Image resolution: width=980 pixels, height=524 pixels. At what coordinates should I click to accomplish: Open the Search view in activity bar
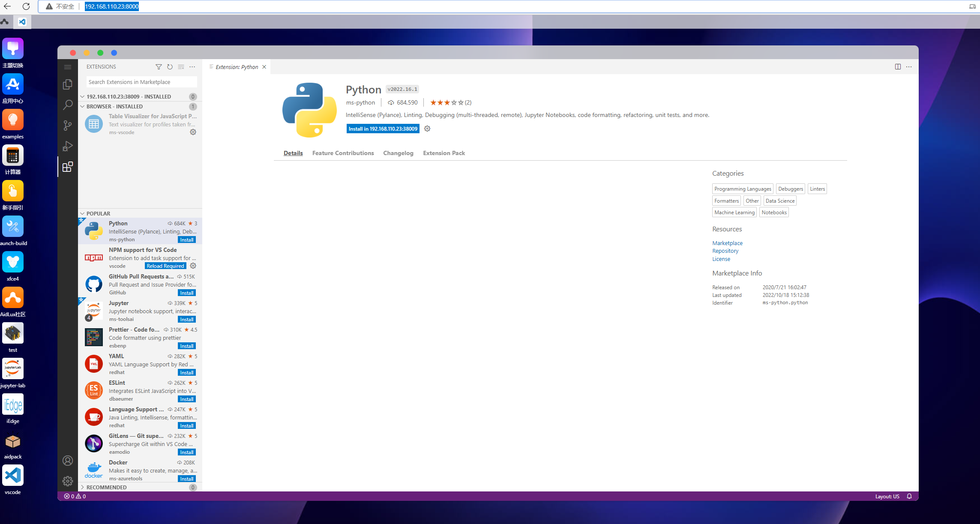(68, 105)
